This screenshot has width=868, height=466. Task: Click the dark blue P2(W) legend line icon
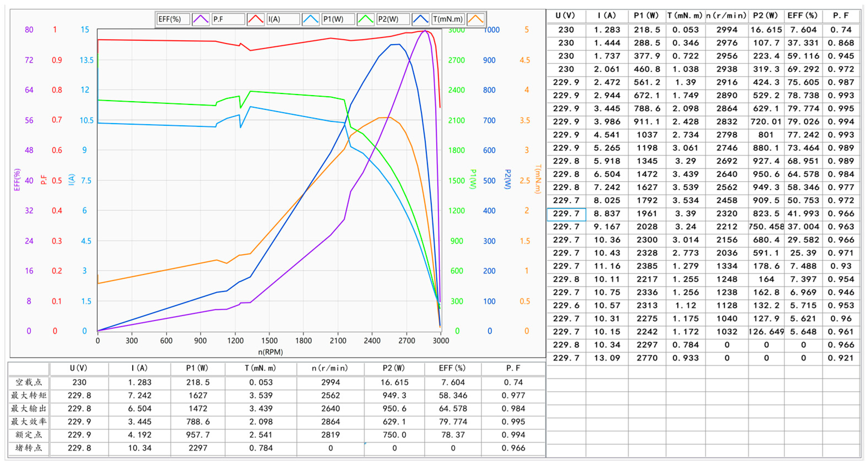tap(421, 19)
